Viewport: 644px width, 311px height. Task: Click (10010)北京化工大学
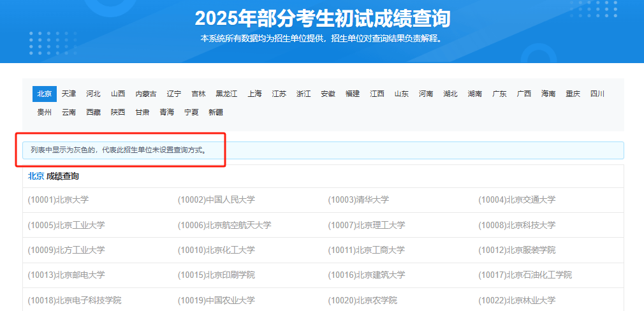tap(216, 250)
